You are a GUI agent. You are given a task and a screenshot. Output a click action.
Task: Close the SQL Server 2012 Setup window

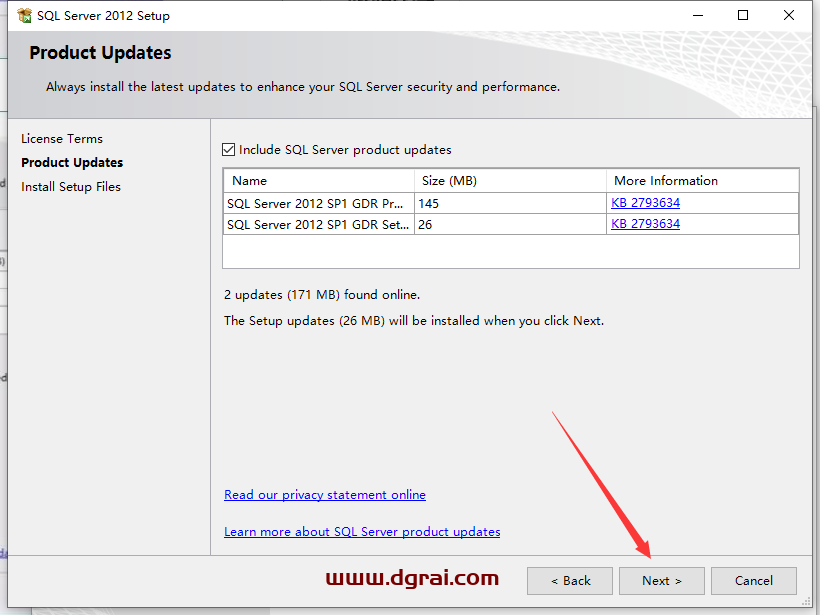click(x=789, y=16)
